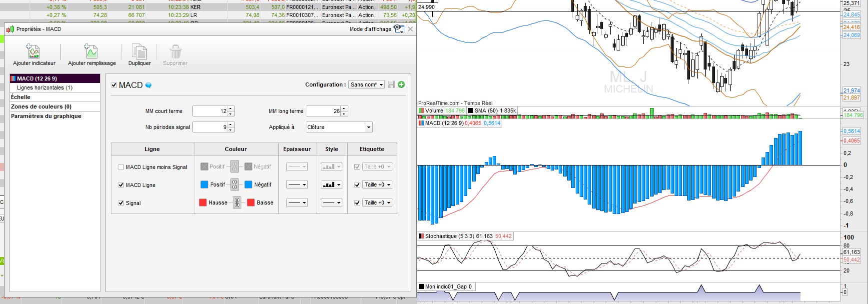Open Taille +0 dropdown for MACD Ligne
The height and width of the screenshot is (304, 868).
(377, 184)
